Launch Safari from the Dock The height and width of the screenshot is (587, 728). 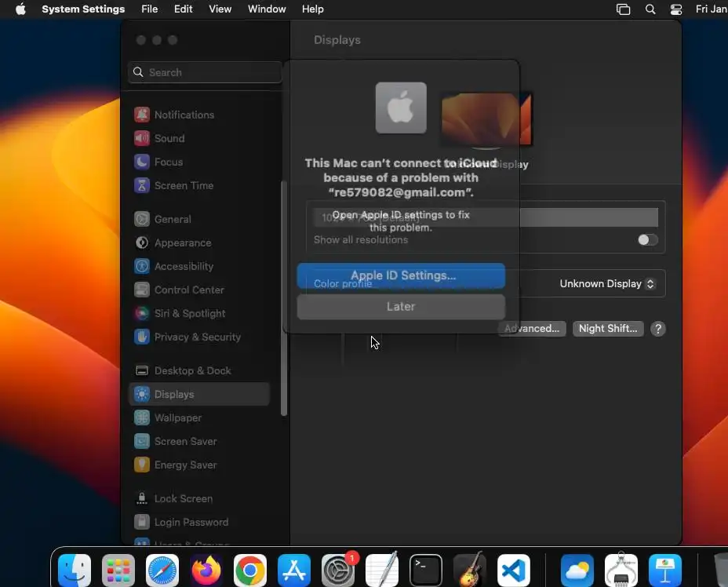[x=162, y=570]
